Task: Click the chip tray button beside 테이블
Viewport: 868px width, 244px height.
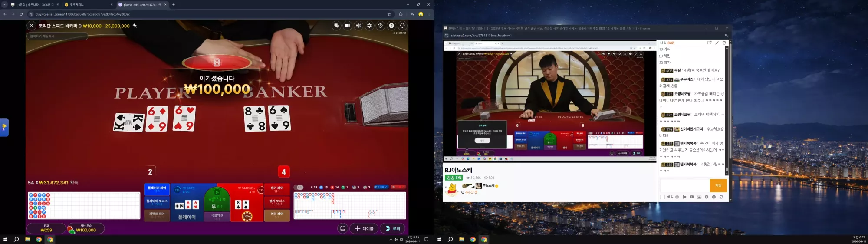Action: 343,228
